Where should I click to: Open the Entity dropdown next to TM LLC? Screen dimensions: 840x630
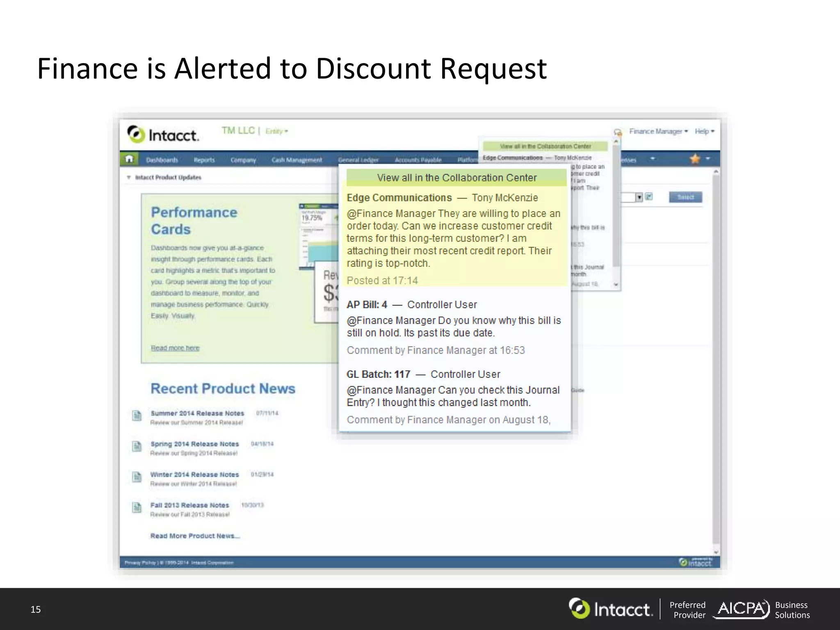click(x=277, y=131)
